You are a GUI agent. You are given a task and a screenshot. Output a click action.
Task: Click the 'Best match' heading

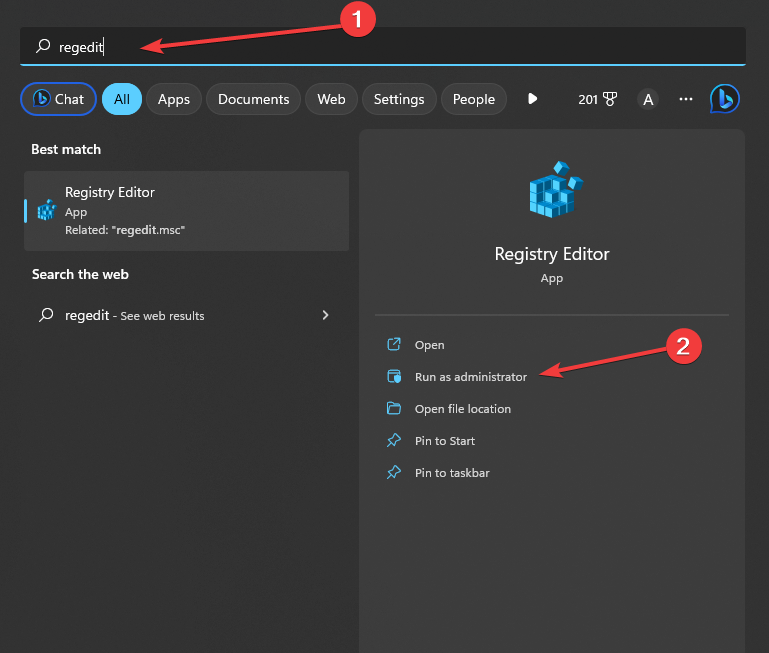[x=66, y=149]
